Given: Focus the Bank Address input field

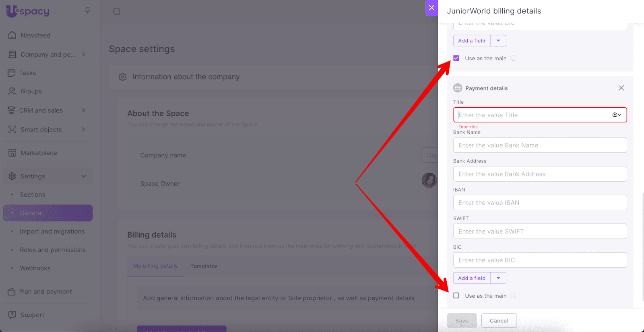Looking at the screenshot, I should [540, 174].
